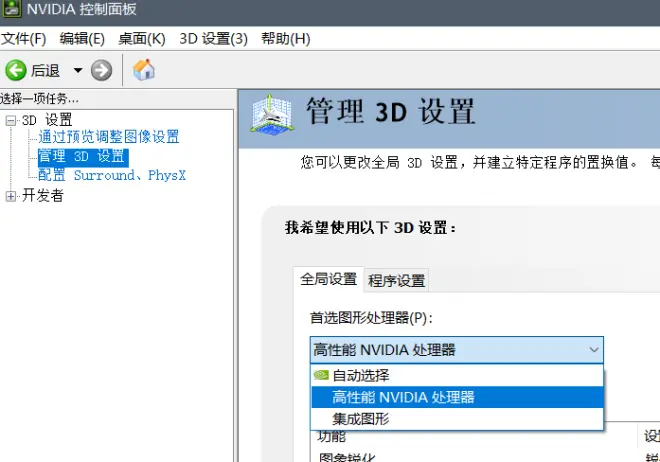Open the 帮助(H) menu

[286, 39]
